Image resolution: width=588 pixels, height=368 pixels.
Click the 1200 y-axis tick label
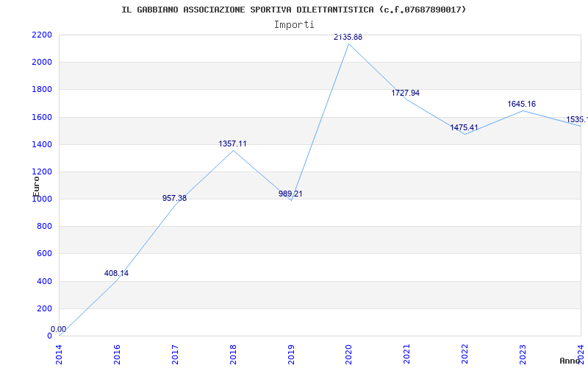(x=42, y=172)
